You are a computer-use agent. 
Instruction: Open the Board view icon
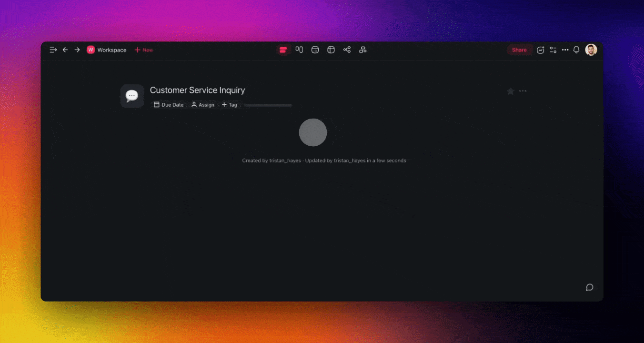pos(283,50)
